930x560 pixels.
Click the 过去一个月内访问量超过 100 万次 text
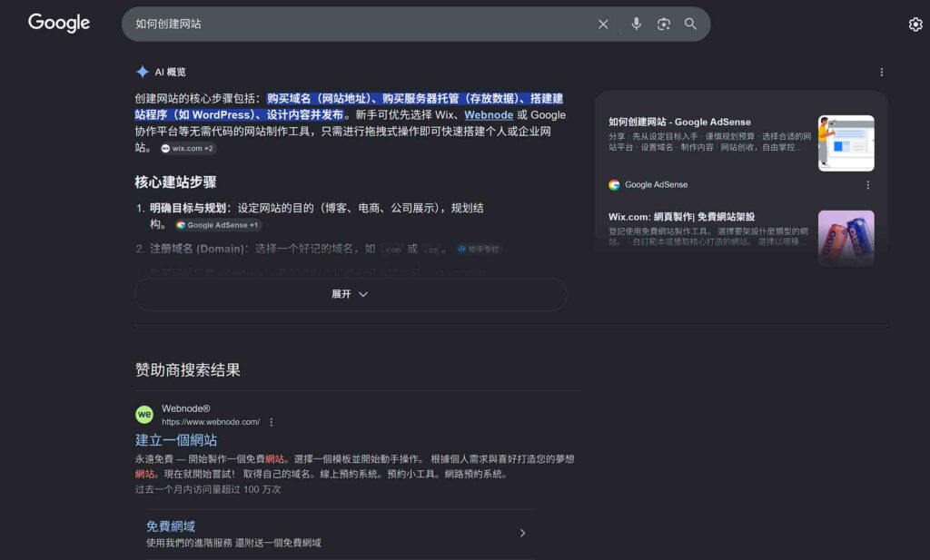[x=208, y=489]
